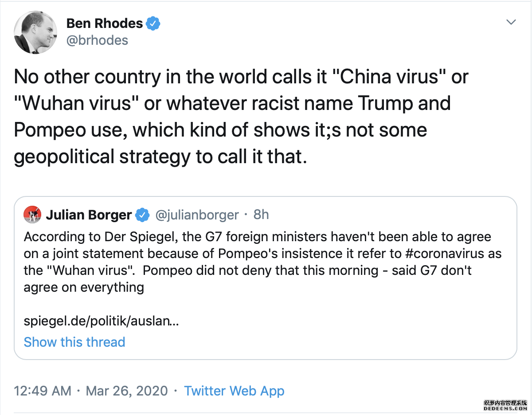Viewport: 532px width, 415px height.
Task: Click the DEDECMS.COM watermark logo
Action: coord(505,405)
